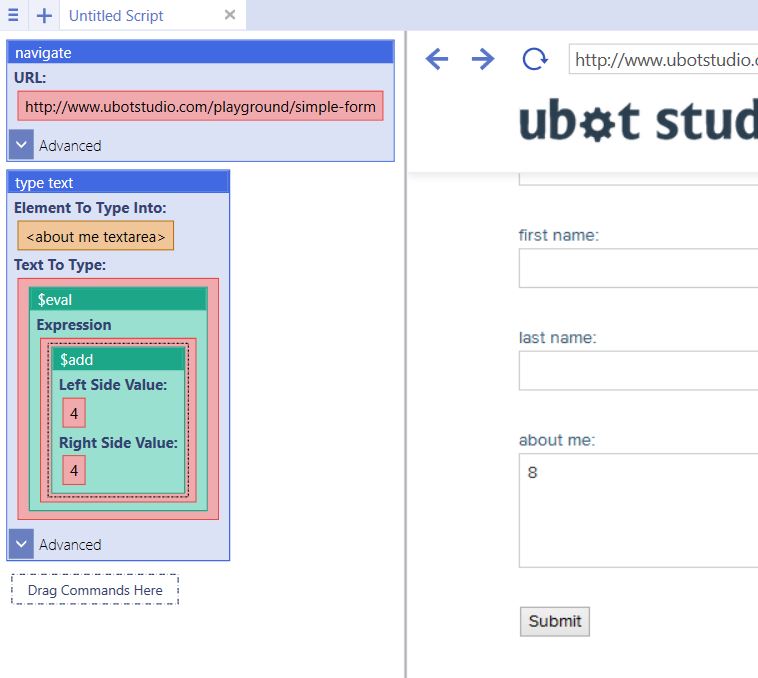Click the Submit button on the form
758x678 pixels.
coord(554,621)
